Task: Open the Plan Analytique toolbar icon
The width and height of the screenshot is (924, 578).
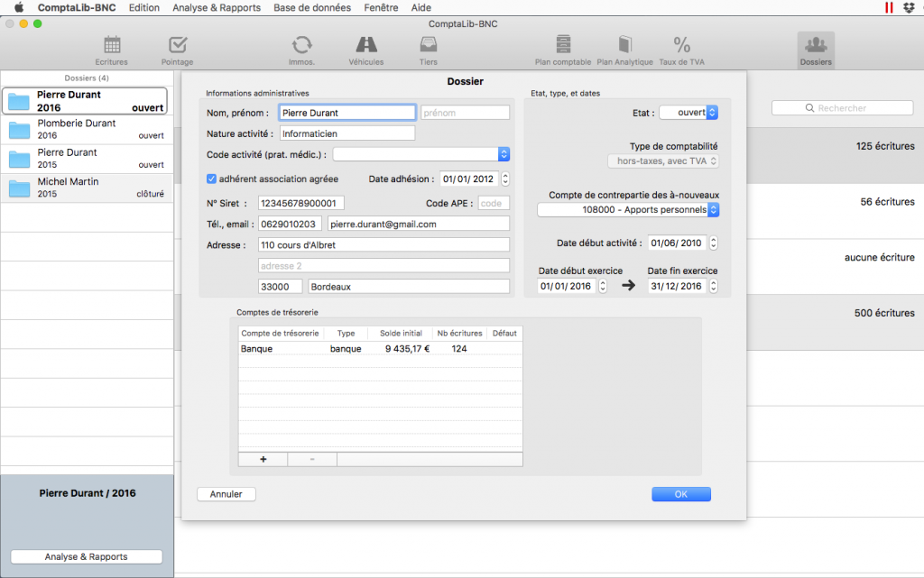Action: tap(624, 50)
